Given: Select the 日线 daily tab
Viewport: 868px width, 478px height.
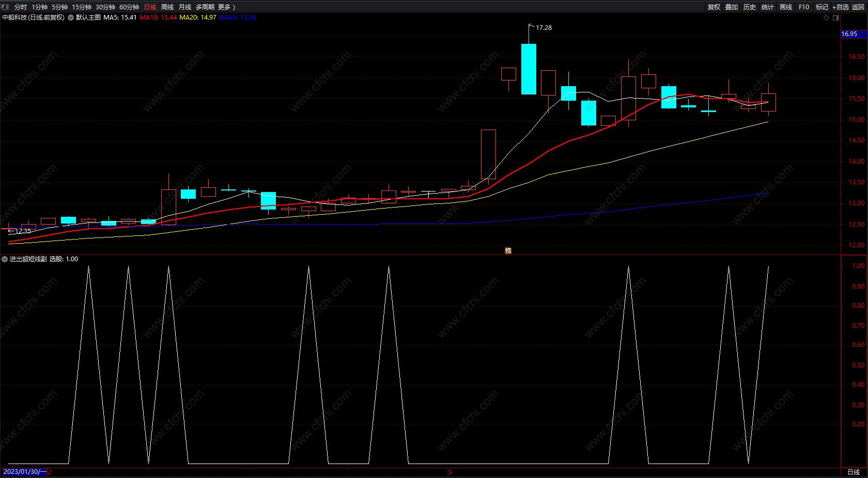Looking at the screenshot, I should pyautogui.click(x=150, y=7).
